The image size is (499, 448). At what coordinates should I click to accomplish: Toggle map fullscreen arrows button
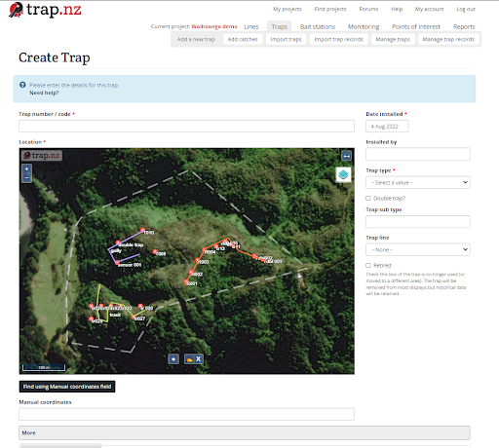click(x=346, y=156)
